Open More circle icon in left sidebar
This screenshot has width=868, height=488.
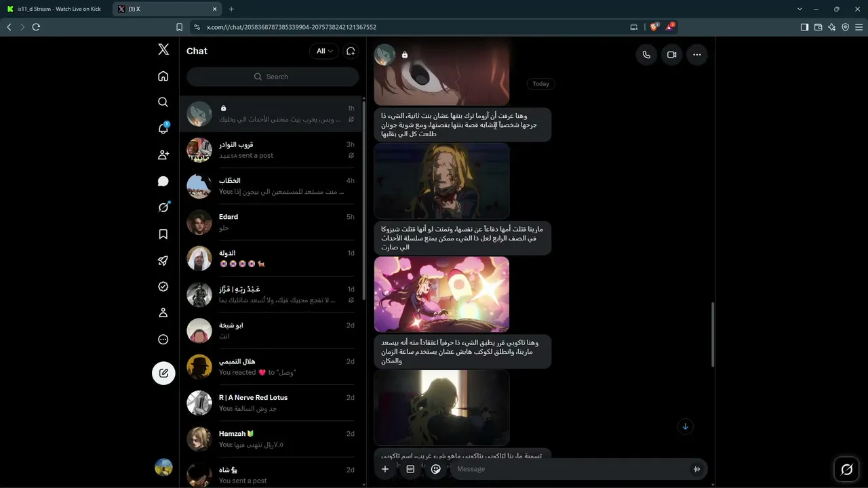pos(163,340)
